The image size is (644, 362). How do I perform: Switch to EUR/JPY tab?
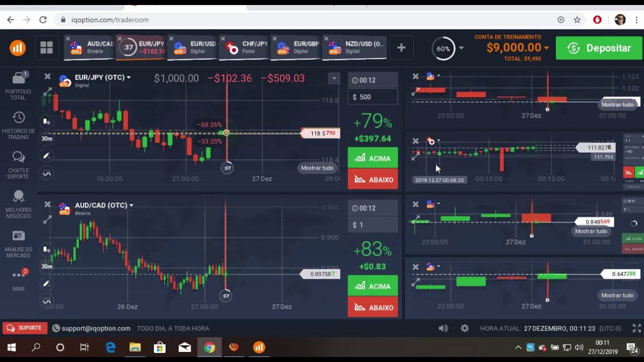[x=141, y=48]
